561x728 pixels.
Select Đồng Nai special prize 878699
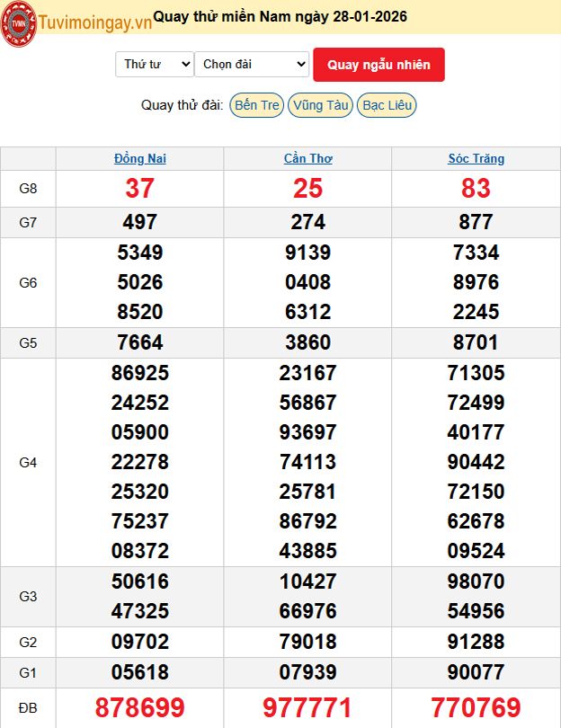coord(140,707)
